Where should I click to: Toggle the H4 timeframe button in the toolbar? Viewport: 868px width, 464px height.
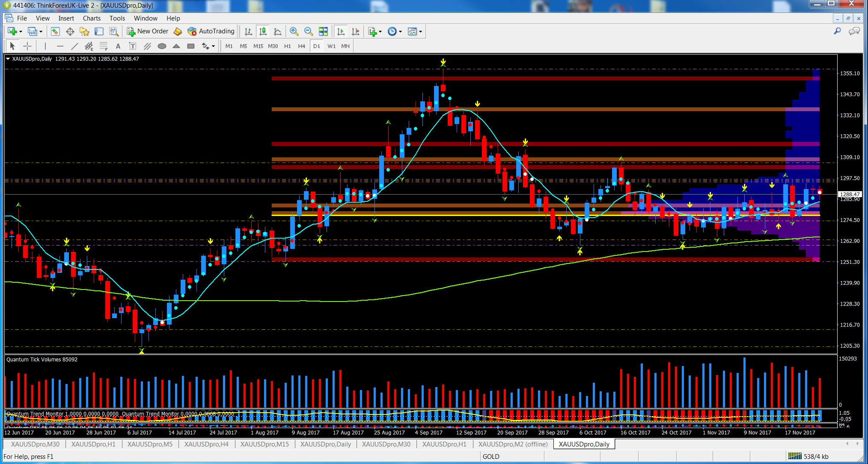(x=302, y=46)
